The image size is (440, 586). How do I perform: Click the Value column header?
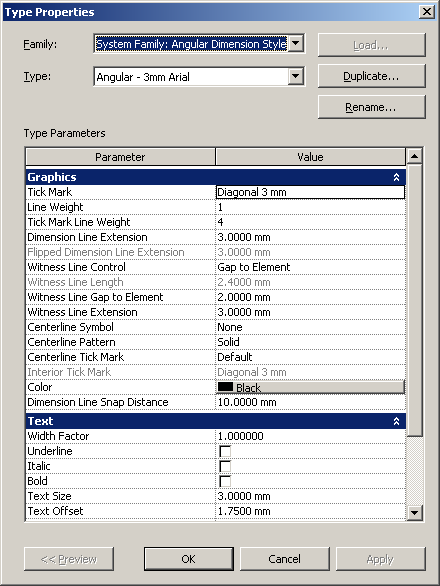[310, 157]
